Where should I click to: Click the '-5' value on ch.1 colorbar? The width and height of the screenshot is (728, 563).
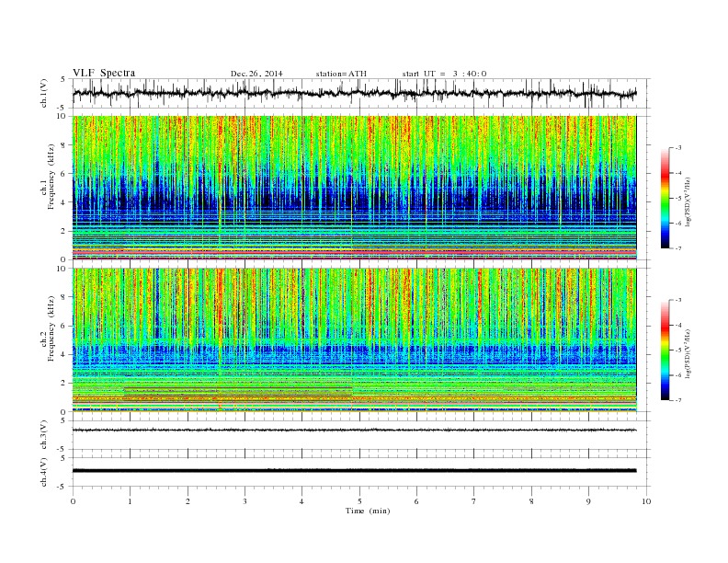pos(677,199)
